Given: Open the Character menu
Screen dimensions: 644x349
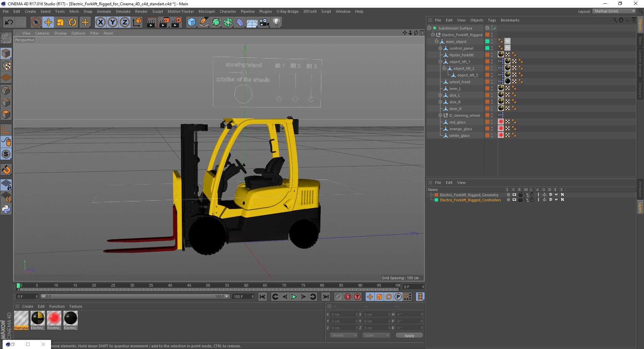Looking at the screenshot, I should [x=228, y=11].
